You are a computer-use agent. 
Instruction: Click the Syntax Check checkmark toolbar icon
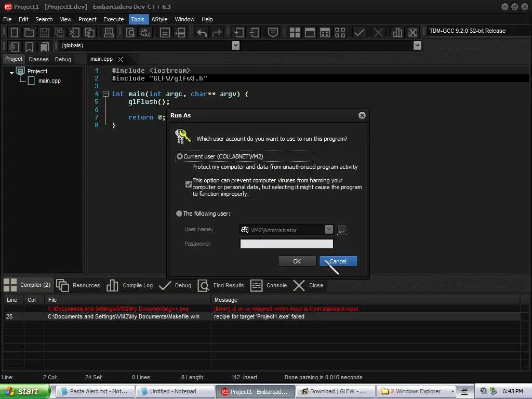[359, 33]
